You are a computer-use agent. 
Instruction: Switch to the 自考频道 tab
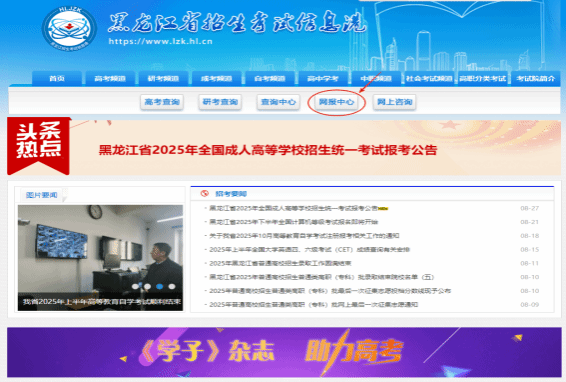click(x=270, y=78)
